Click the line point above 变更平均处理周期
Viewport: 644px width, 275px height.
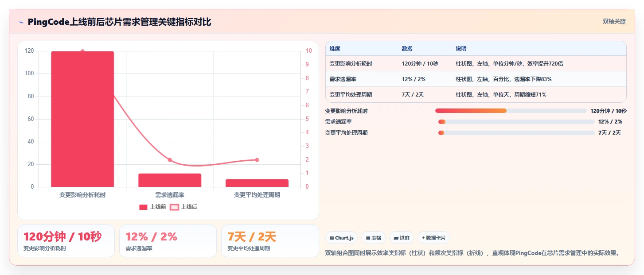[x=257, y=160]
